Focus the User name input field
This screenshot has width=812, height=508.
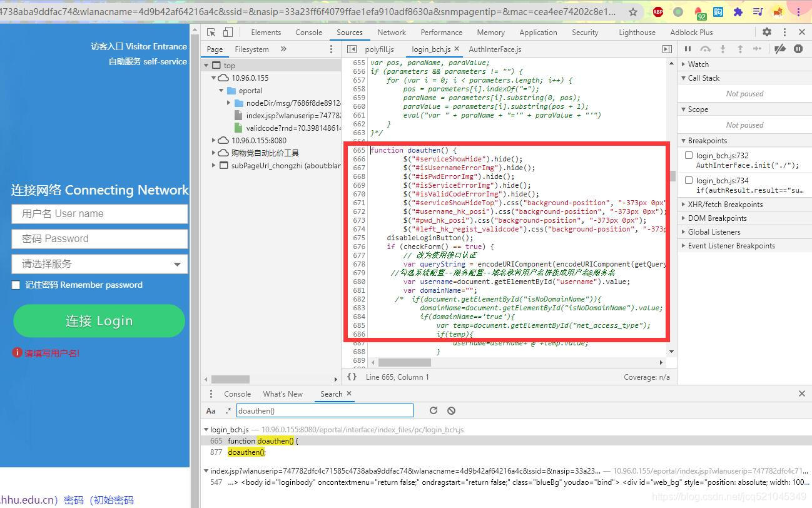tap(99, 214)
